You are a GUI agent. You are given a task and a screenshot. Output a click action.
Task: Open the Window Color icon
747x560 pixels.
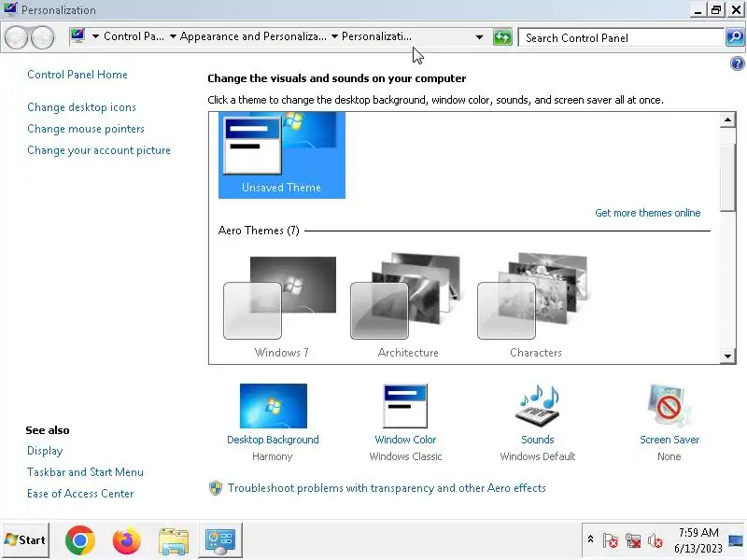[405, 406]
